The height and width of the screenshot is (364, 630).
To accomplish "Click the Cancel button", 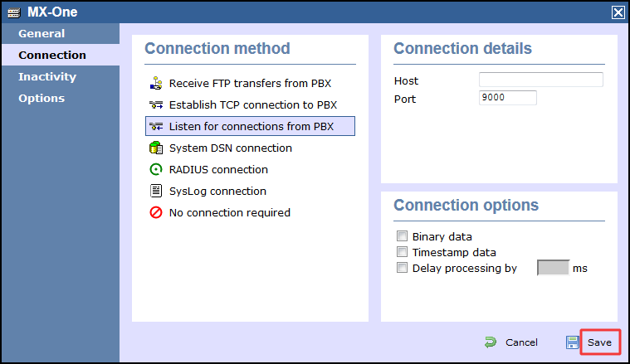I will point(521,342).
